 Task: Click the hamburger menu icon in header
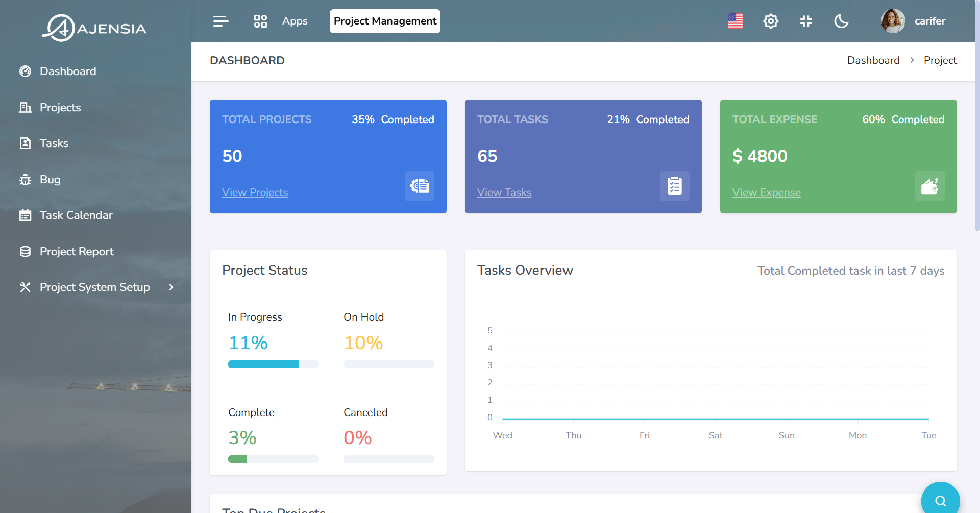pyautogui.click(x=220, y=21)
